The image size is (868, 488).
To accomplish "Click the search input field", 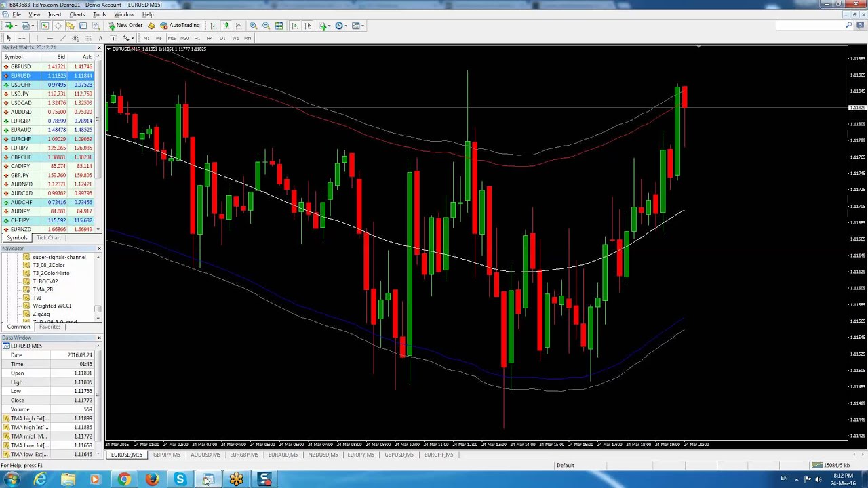I will [x=811, y=26].
